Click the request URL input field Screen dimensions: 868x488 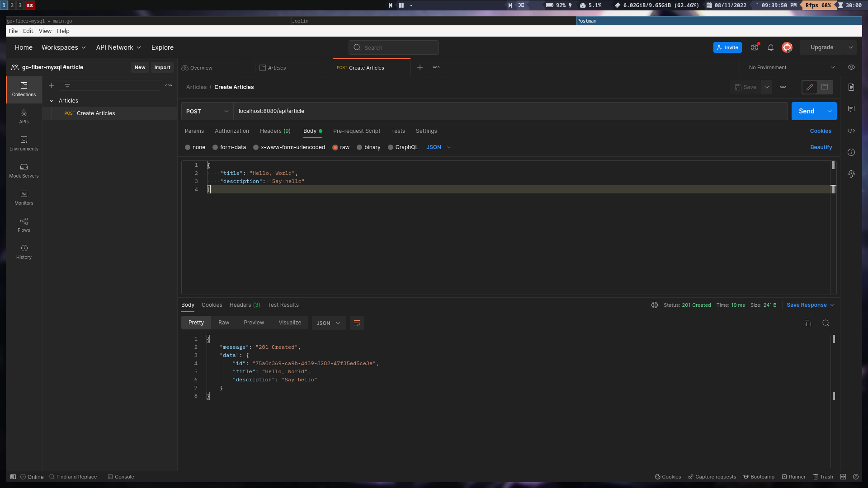497,111
